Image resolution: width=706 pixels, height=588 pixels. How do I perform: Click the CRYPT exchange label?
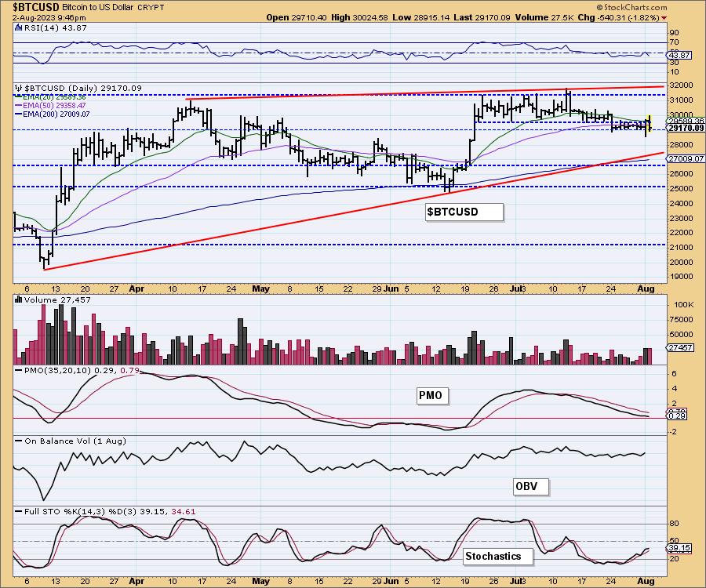[x=151, y=8]
